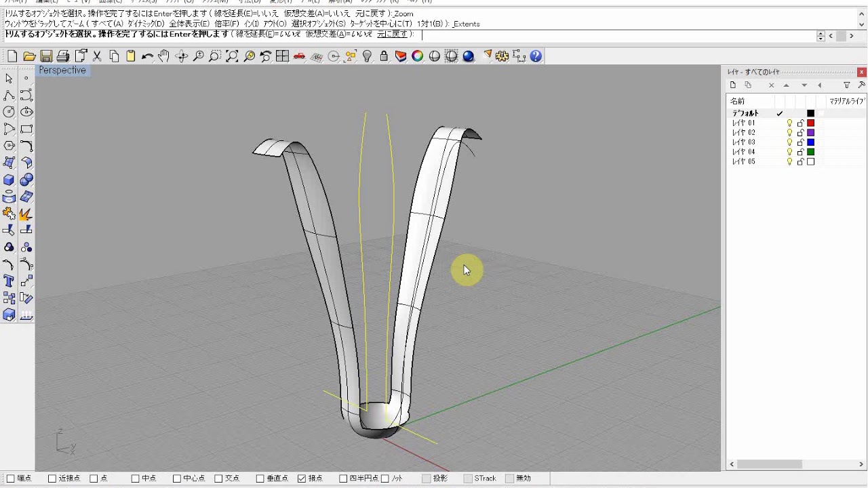Click the Boolean union spheres icon

click(26, 180)
